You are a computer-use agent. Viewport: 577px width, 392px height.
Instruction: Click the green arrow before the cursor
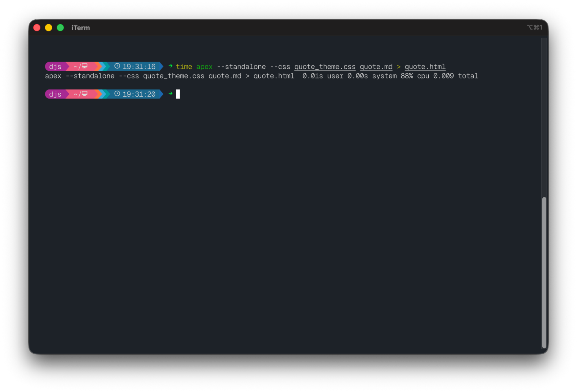click(170, 94)
